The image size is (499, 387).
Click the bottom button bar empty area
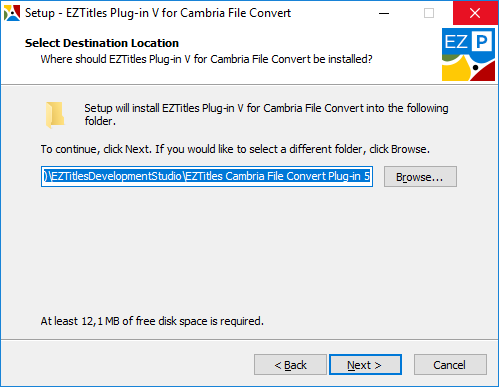tap(127, 365)
